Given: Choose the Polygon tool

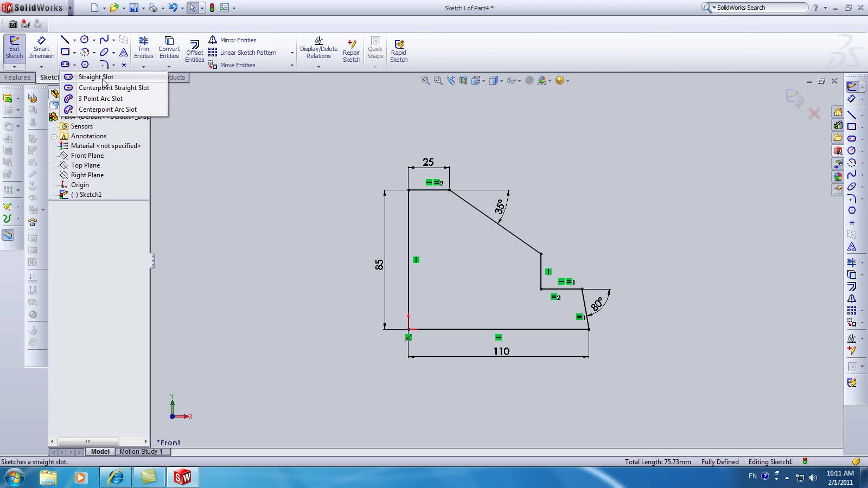Looking at the screenshot, I should pyautogui.click(x=85, y=65).
